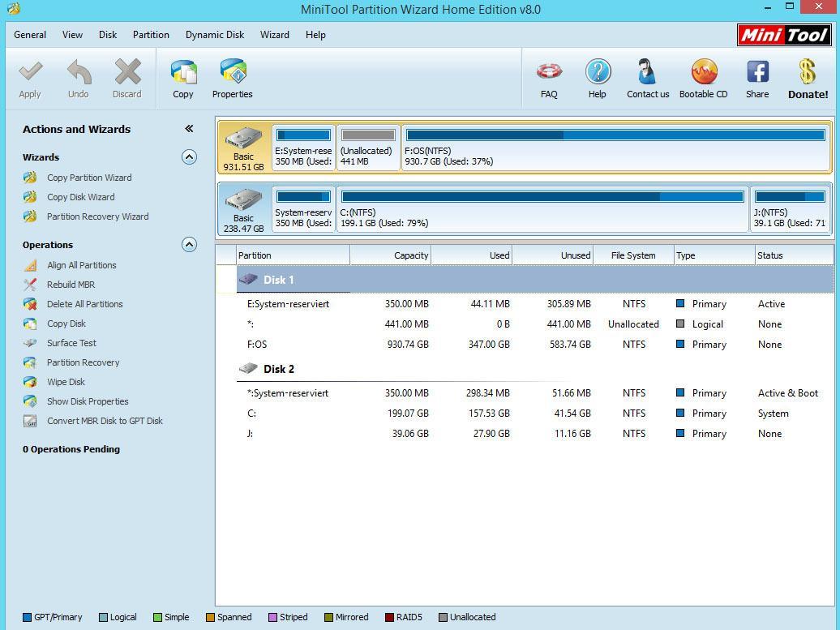Open the Wizard menu
This screenshot has width=840, height=630.
click(275, 35)
